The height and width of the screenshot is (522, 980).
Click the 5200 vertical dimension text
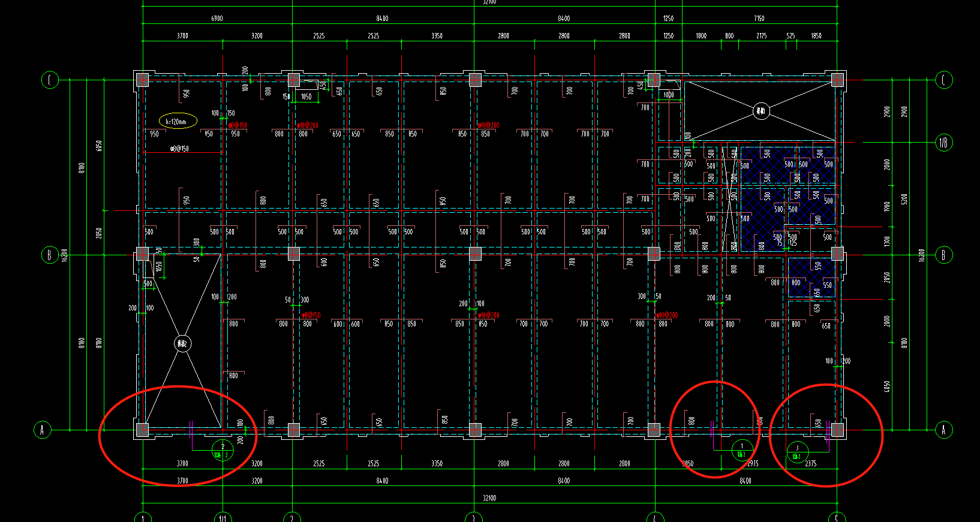904,198
